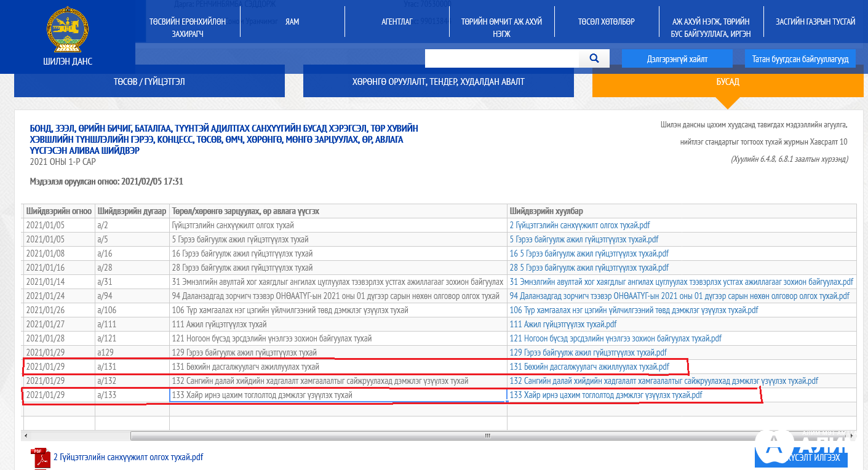The width and height of the screenshot is (868, 470).
Task: Open the Төсвийн ерөнхийлөн захирагч menu
Action: pyautogui.click(x=188, y=28)
